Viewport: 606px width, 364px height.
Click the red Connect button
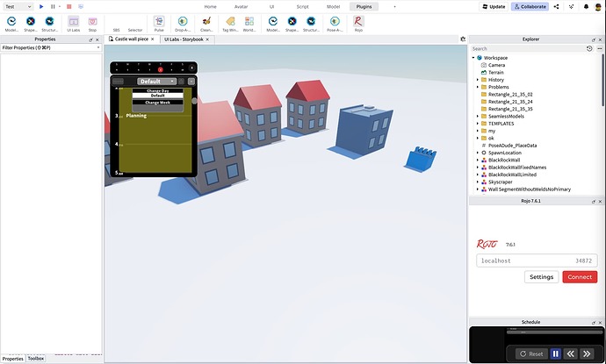(x=580, y=277)
